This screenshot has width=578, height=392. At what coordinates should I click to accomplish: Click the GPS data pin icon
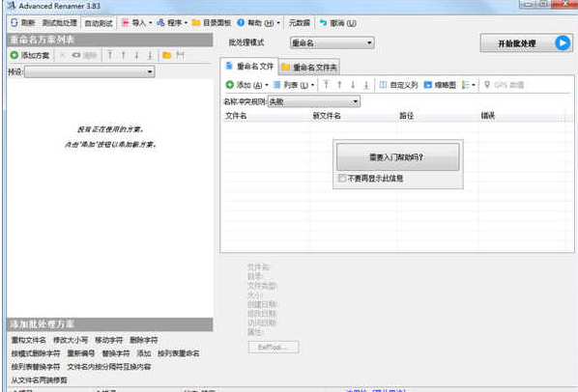[487, 85]
